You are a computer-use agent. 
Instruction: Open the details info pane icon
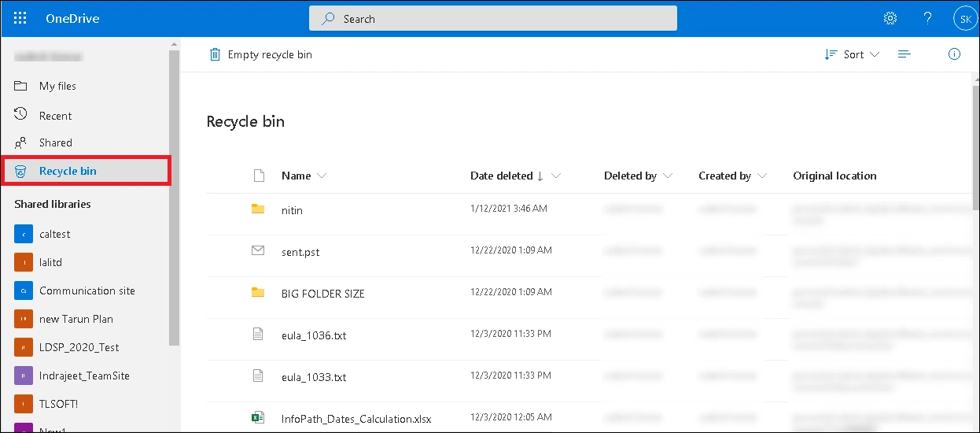[954, 54]
